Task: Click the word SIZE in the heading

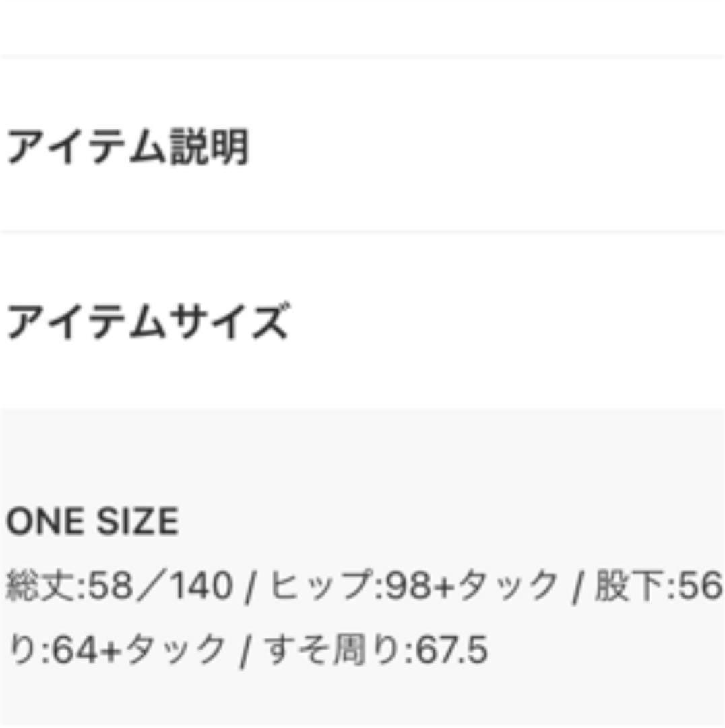Action: click(x=137, y=521)
